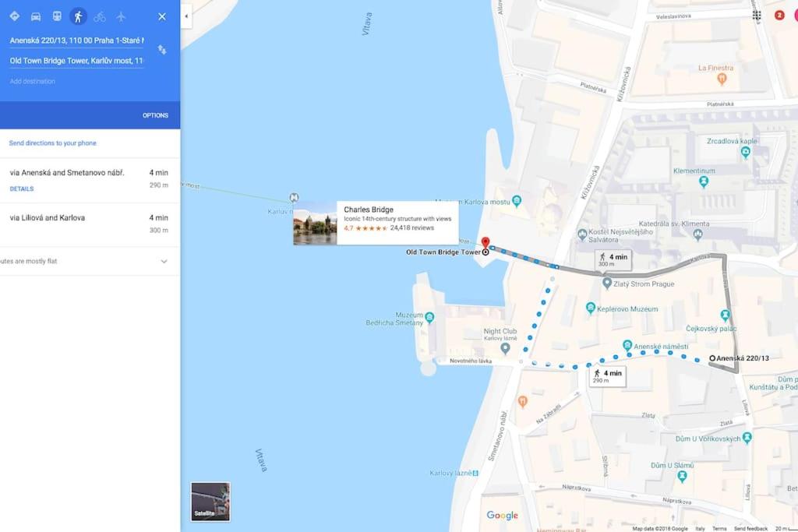Screen dimensions: 798x532
Task: Select route via Anenská and Smetanovo nábř.
Action: coord(90,181)
